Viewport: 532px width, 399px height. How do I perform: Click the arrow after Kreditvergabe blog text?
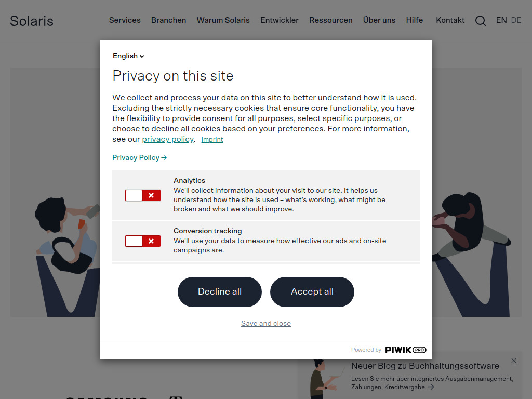pos(432,387)
